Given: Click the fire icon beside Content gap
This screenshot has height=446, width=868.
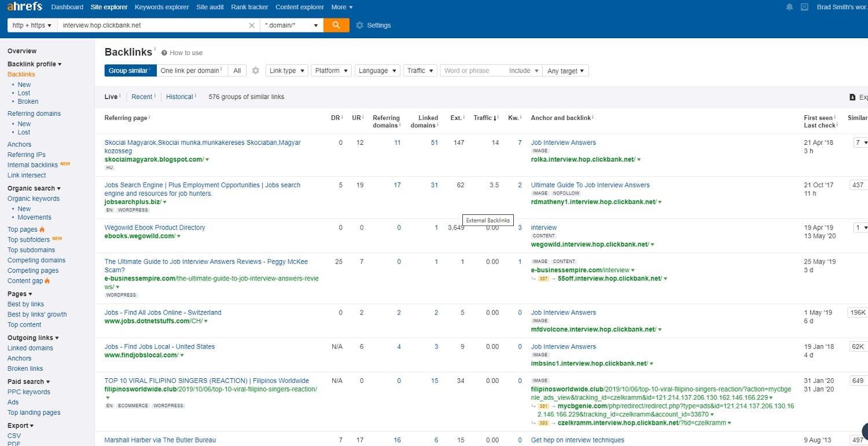Looking at the screenshot, I should pyautogui.click(x=47, y=281).
